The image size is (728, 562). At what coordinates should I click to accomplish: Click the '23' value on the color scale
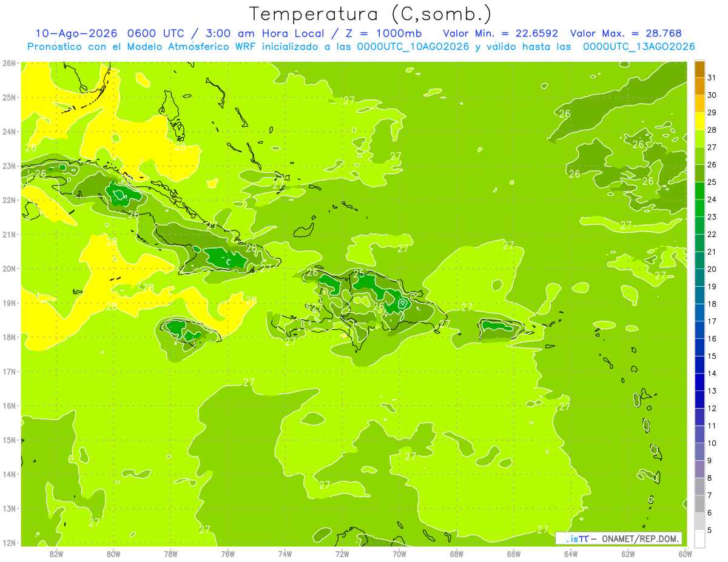712,216
